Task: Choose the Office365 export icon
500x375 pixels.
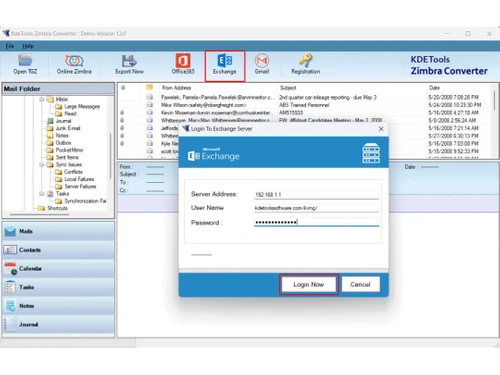Action: (x=183, y=64)
